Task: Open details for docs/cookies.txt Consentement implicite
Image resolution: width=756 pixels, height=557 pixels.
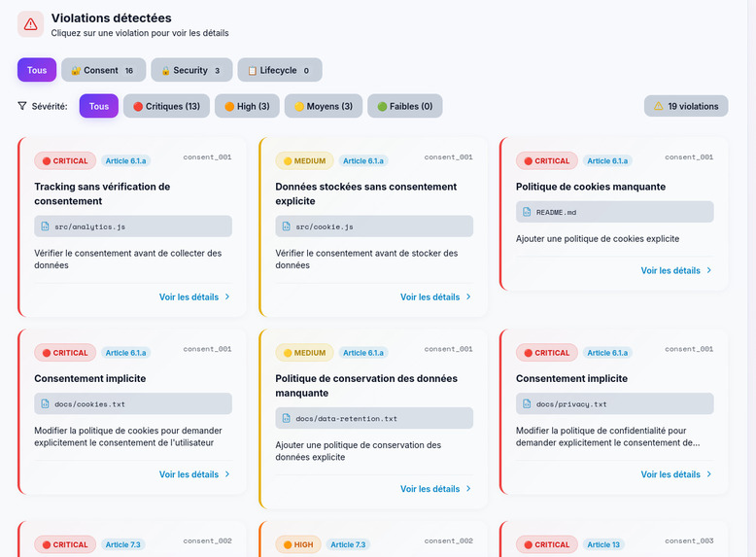Action: [194, 474]
